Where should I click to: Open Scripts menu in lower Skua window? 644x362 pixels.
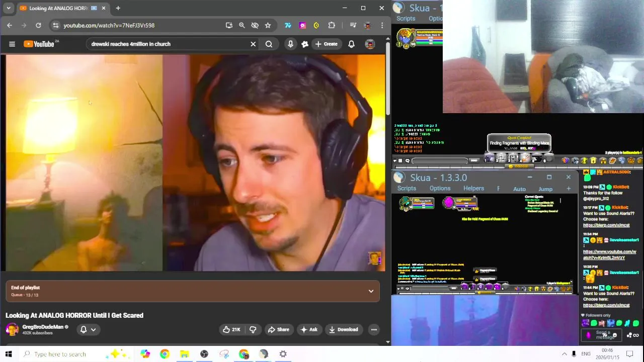coord(407,189)
